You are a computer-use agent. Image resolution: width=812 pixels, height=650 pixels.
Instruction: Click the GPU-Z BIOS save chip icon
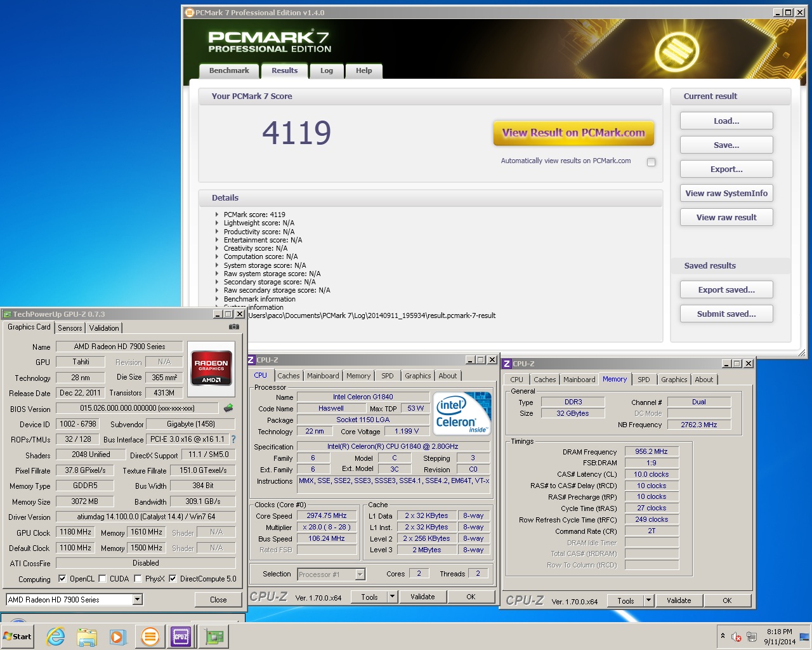pos(228,408)
